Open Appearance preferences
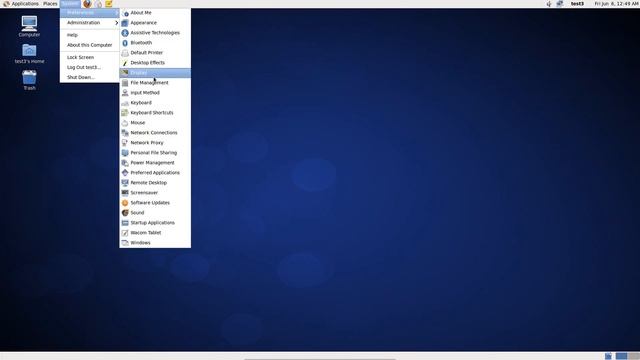The height and width of the screenshot is (360, 640). point(155,23)
